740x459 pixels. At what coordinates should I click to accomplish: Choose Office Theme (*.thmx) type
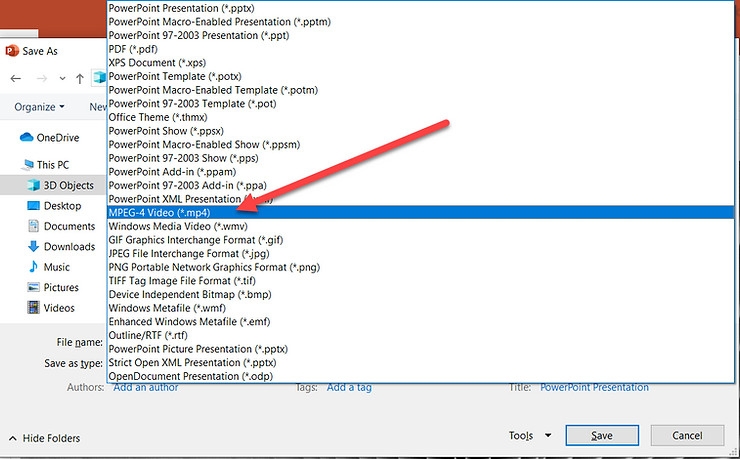(x=420, y=117)
